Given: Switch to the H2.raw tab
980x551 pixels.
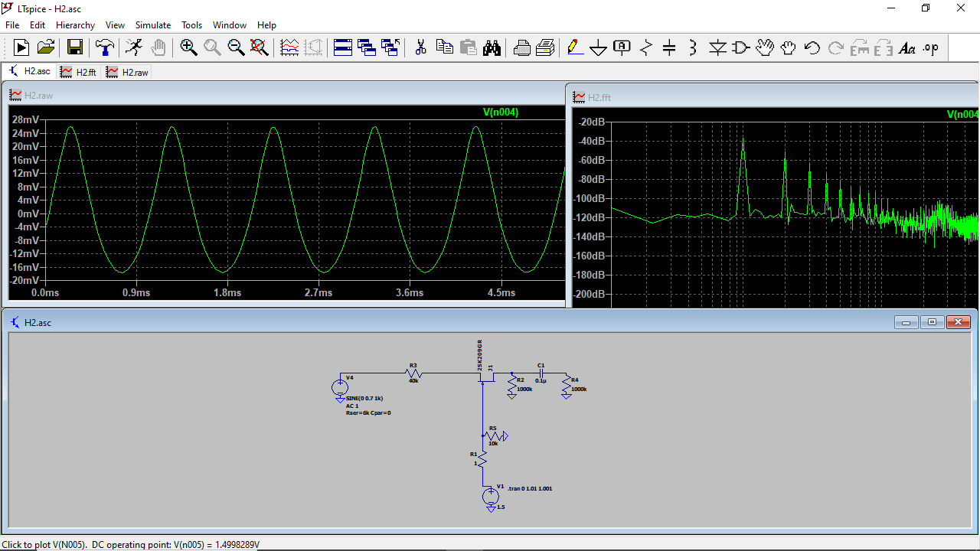Looking at the screenshot, I should point(127,72).
